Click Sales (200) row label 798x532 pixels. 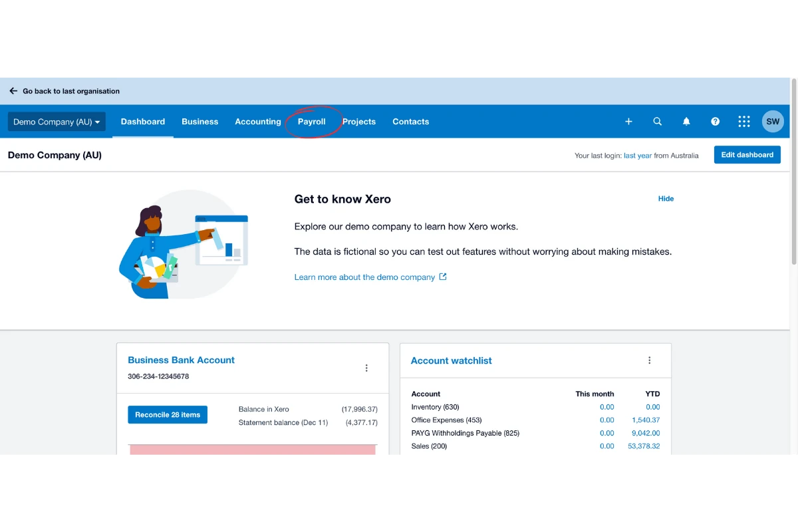tap(429, 446)
